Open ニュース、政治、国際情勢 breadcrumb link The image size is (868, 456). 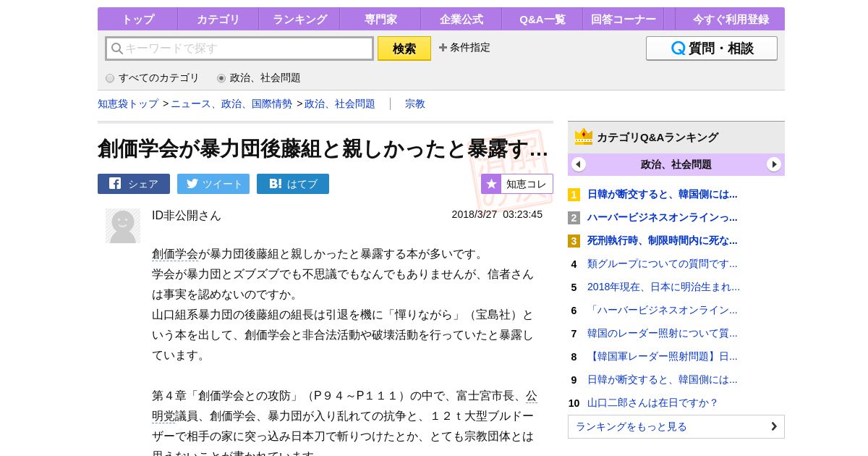coord(231,104)
